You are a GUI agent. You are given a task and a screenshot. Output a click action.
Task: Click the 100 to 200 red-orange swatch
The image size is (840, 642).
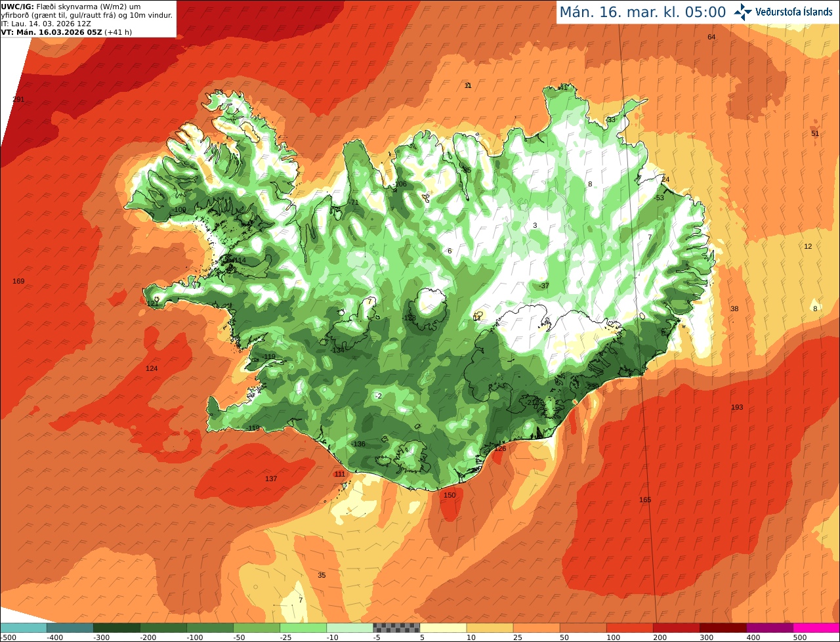click(629, 628)
